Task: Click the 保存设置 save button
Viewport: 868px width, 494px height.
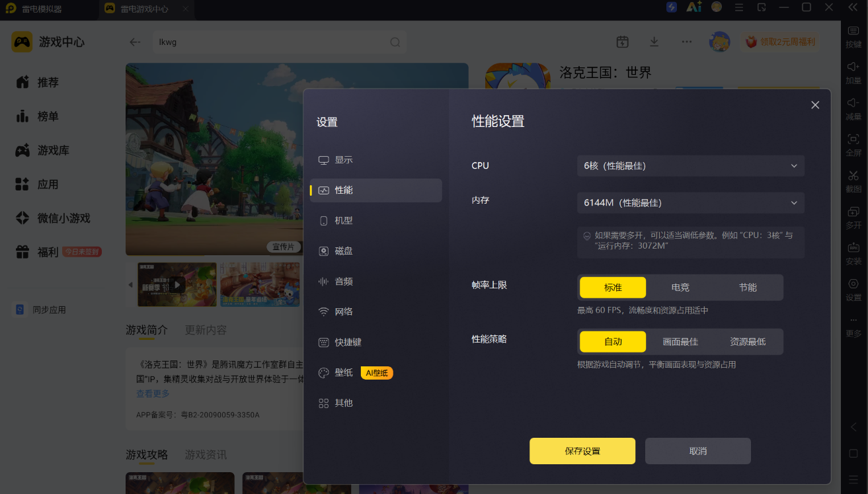Action: [582, 451]
